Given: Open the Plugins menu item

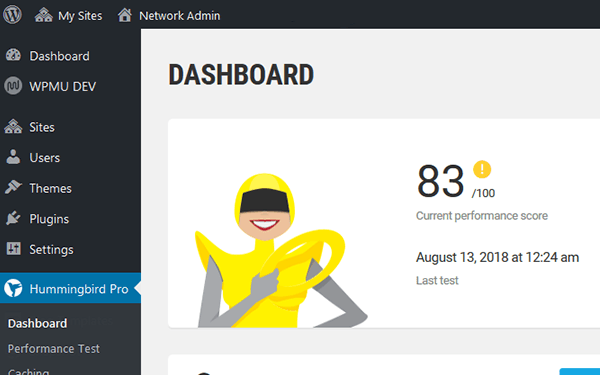Looking at the screenshot, I should click(x=49, y=219).
